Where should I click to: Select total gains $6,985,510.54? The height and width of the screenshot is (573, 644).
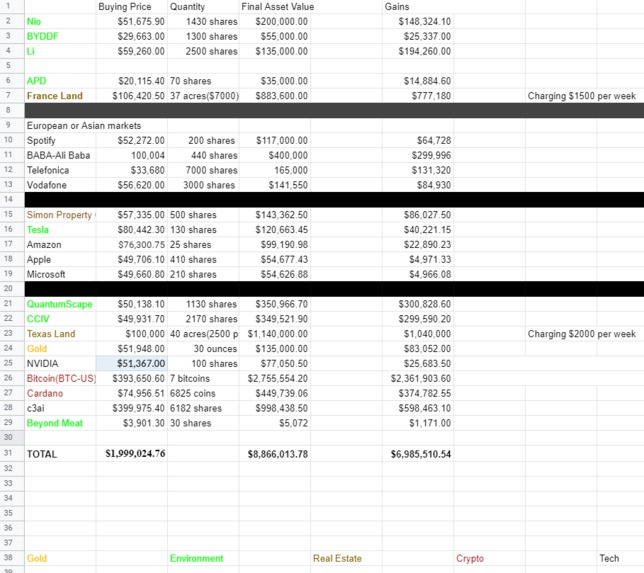click(418, 453)
